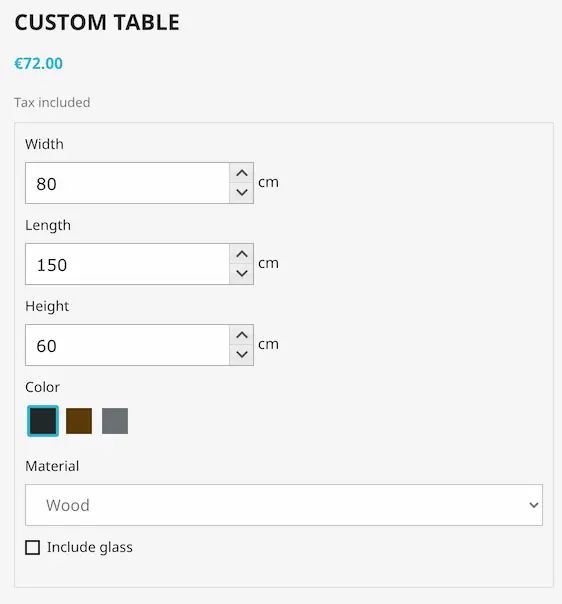Focus the Width input field showing 80
This screenshot has width=562, height=604.
[x=127, y=183]
